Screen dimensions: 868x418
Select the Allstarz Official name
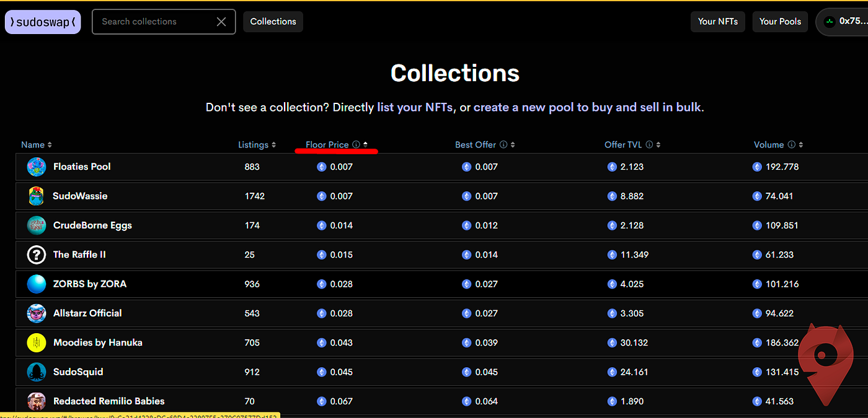(87, 313)
